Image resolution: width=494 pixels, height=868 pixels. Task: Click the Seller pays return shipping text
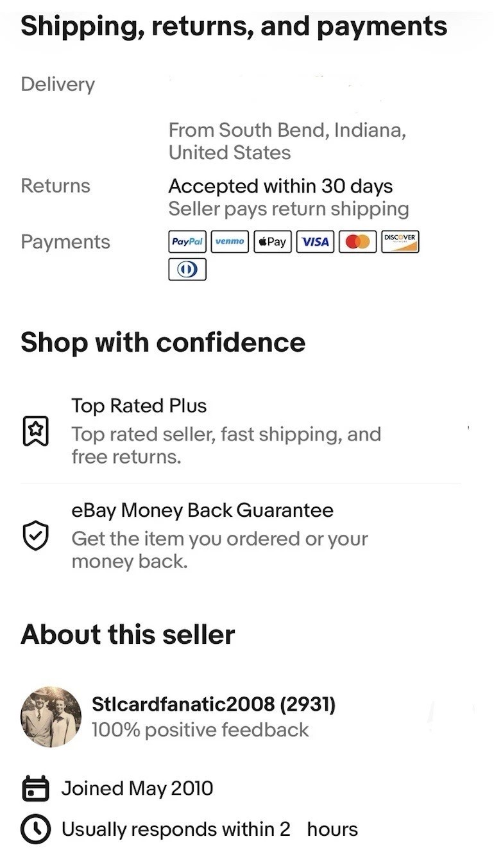pyautogui.click(x=288, y=209)
